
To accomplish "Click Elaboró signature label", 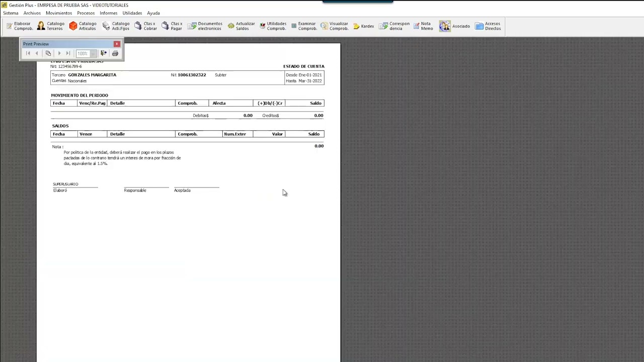I will [x=60, y=191].
